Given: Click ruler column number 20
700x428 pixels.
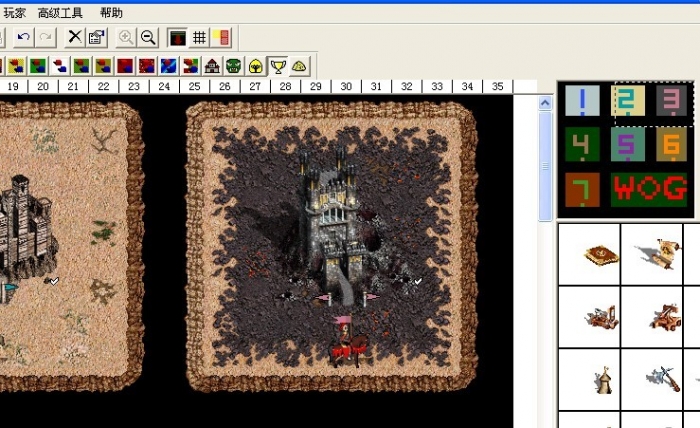Looking at the screenshot, I should [43, 86].
